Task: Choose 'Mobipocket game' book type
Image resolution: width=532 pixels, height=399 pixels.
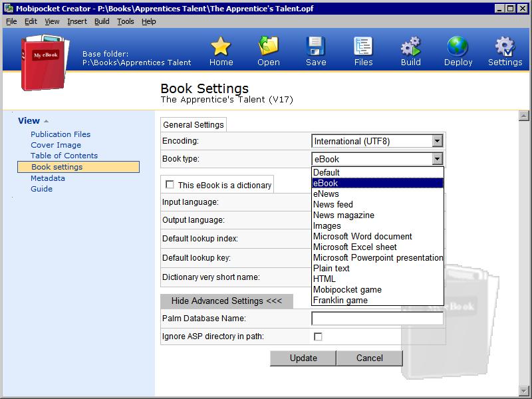Action: point(377,289)
